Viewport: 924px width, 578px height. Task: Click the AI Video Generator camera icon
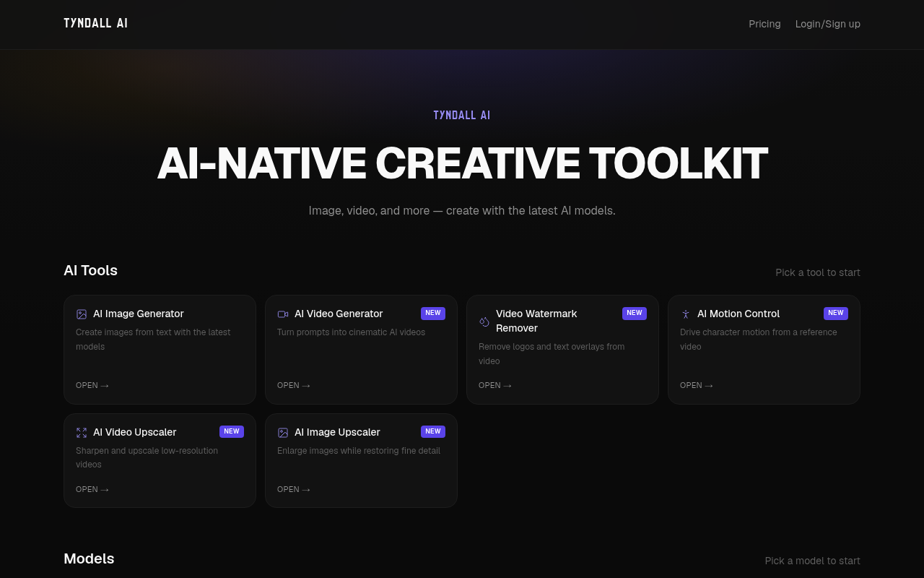coord(283,314)
